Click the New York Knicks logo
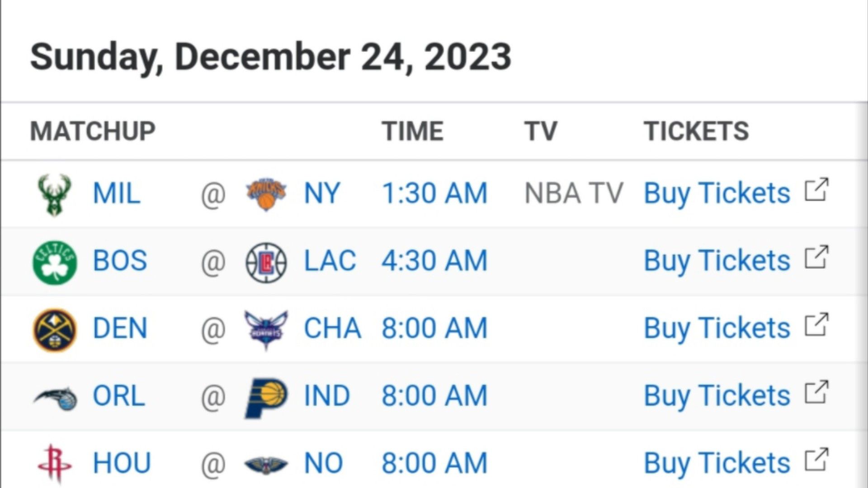This screenshot has height=488, width=868. click(x=266, y=194)
